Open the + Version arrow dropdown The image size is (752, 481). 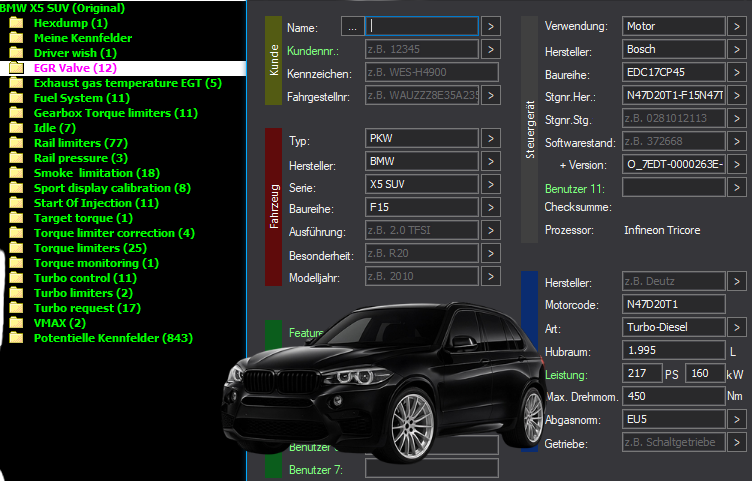coord(737,164)
